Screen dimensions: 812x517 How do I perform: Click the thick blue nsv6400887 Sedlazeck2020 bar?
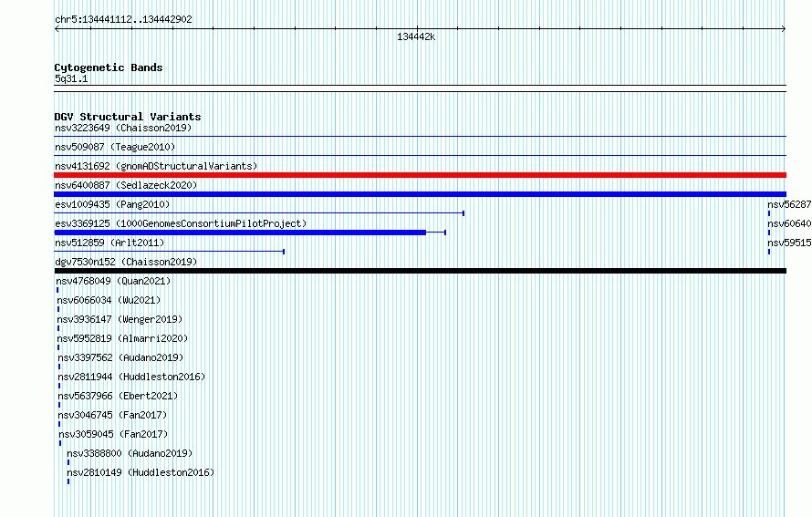click(x=420, y=194)
